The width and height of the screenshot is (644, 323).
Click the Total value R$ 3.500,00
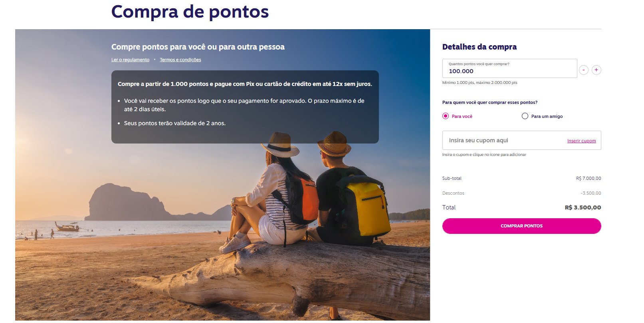(583, 207)
